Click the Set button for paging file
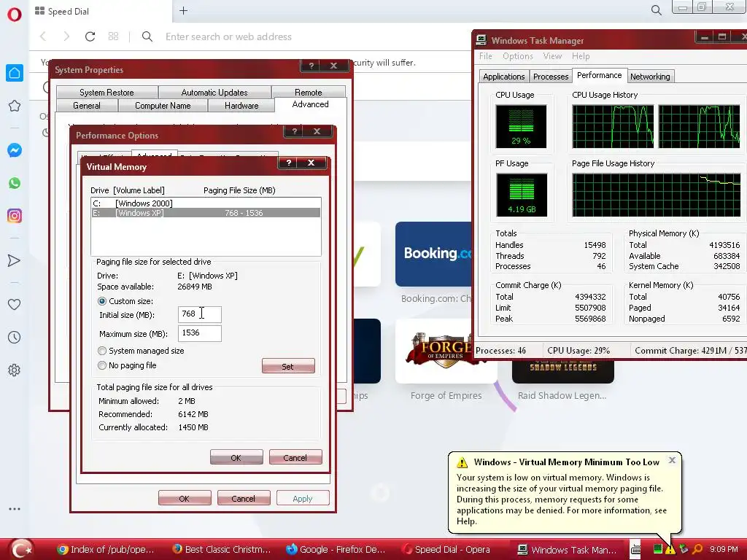The width and height of the screenshot is (747, 560). (x=288, y=366)
